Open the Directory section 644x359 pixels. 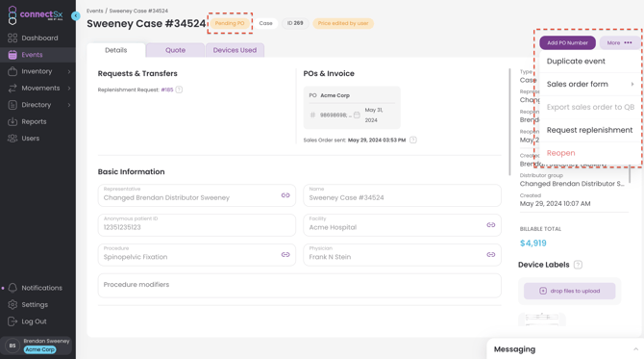pyautogui.click(x=37, y=105)
